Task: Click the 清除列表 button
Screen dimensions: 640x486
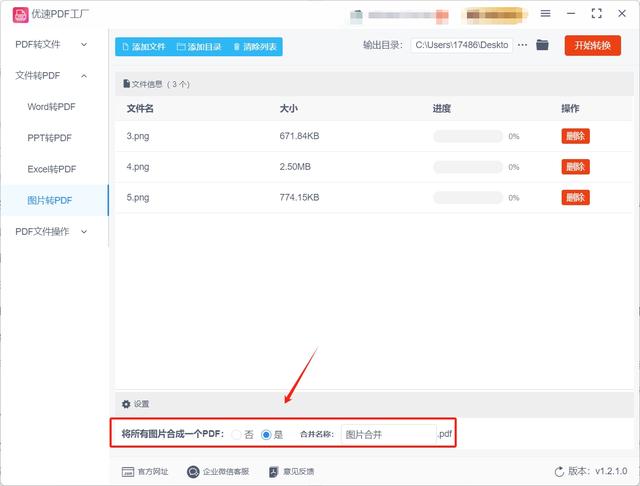Action: (x=255, y=47)
